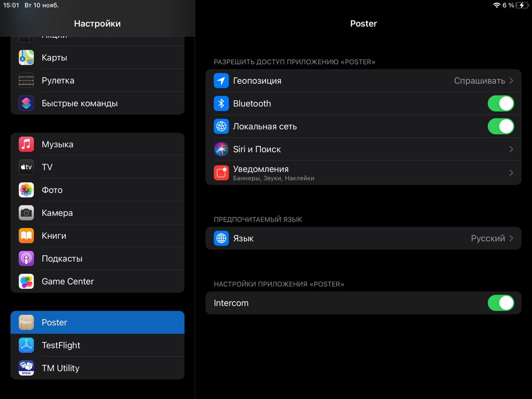532x399 pixels.
Task: Expand Siri и Поиск chevron
Action: coord(511,149)
